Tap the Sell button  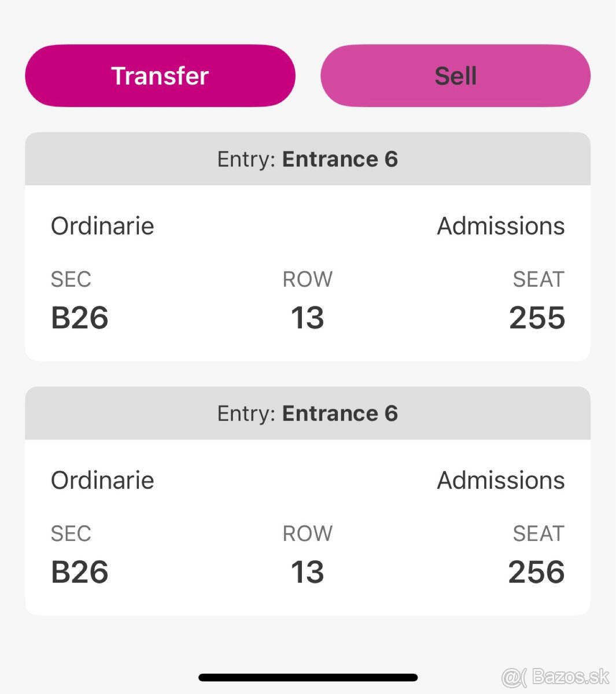(455, 76)
